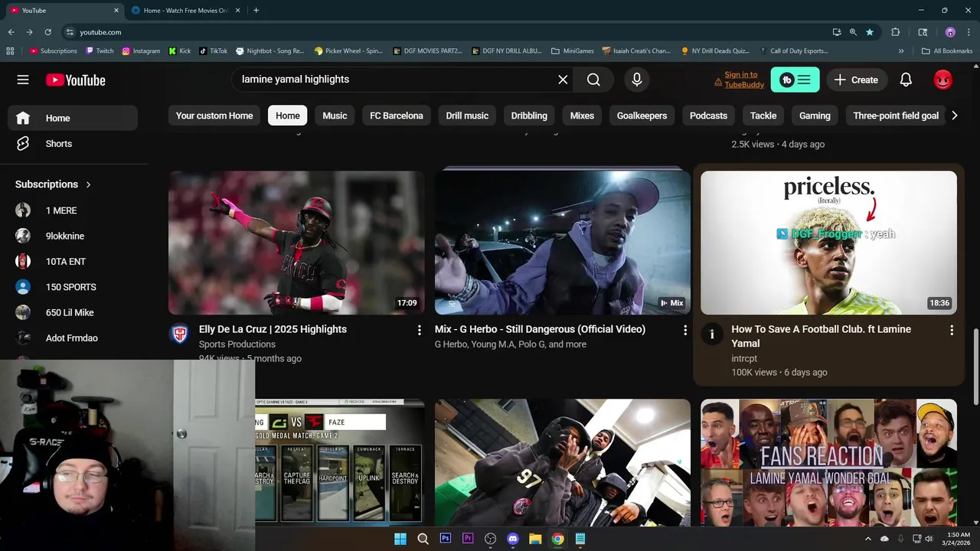Open the Chrome three-dot menu
Image resolution: width=980 pixels, height=551 pixels.
[969, 32]
